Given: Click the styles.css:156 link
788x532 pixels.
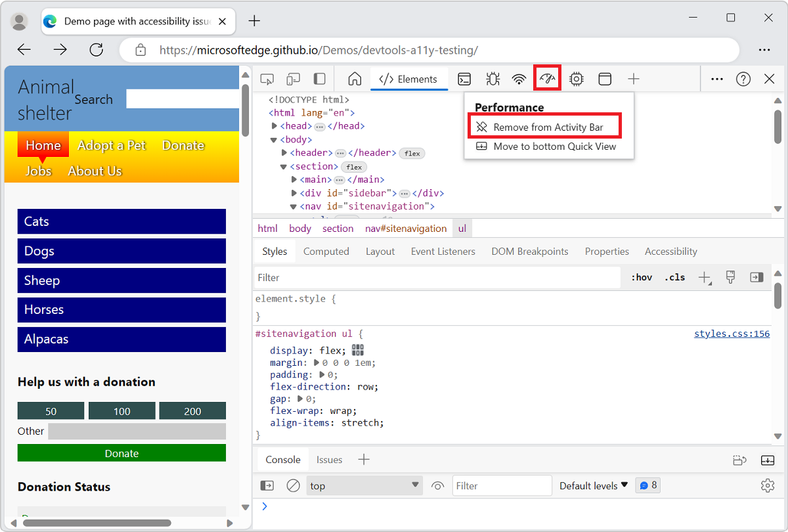Looking at the screenshot, I should (732, 333).
